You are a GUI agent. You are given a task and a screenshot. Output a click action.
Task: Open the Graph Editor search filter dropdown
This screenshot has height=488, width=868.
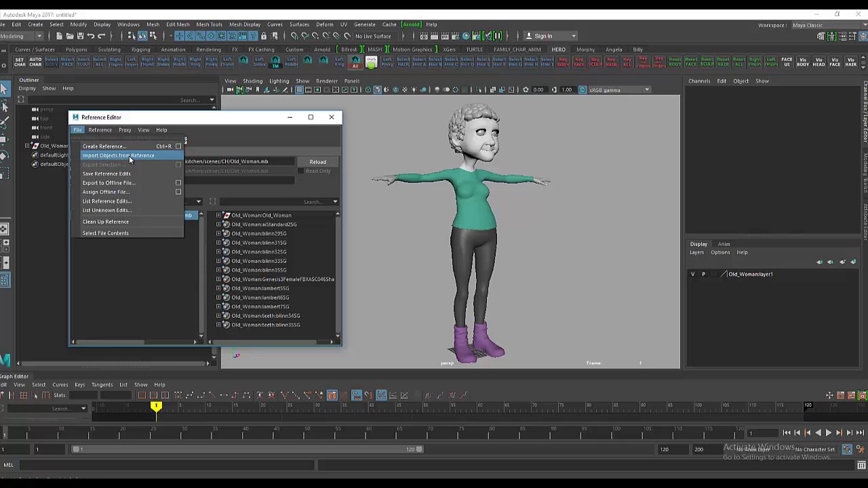tap(83, 409)
